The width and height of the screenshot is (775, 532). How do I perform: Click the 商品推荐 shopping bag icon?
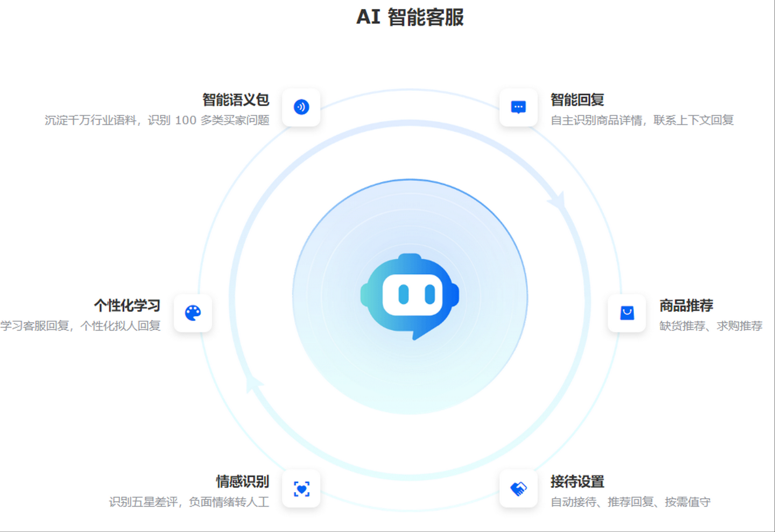(x=627, y=313)
